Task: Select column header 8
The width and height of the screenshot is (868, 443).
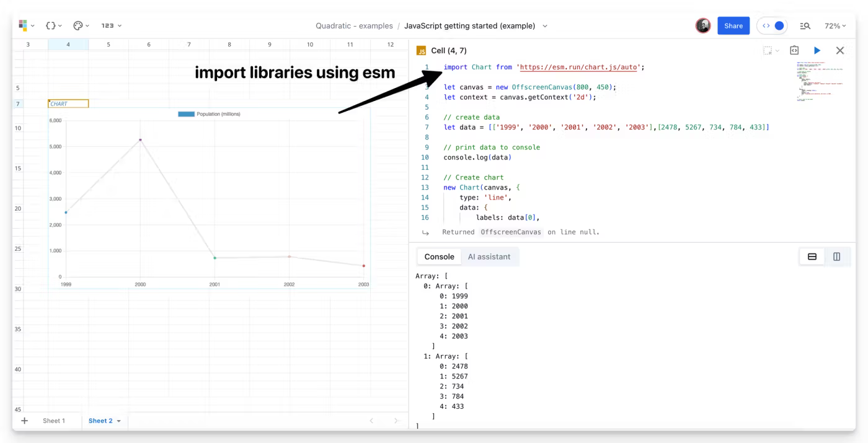Action: [229, 45]
